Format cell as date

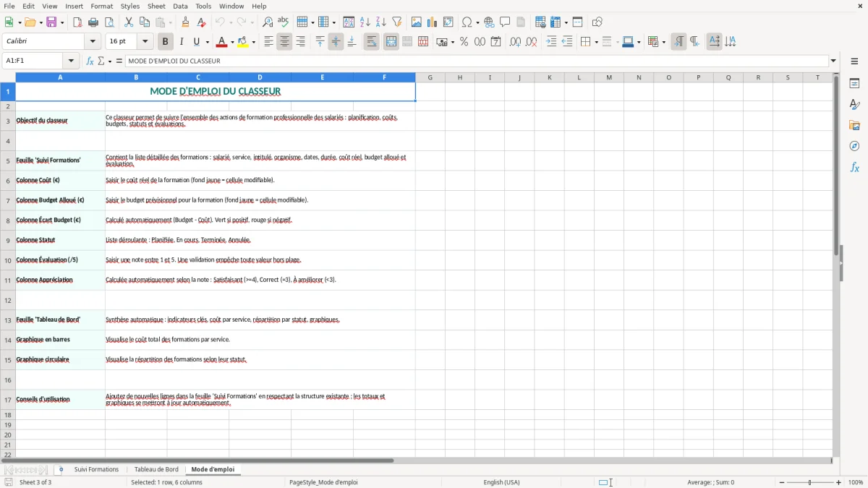[495, 42]
